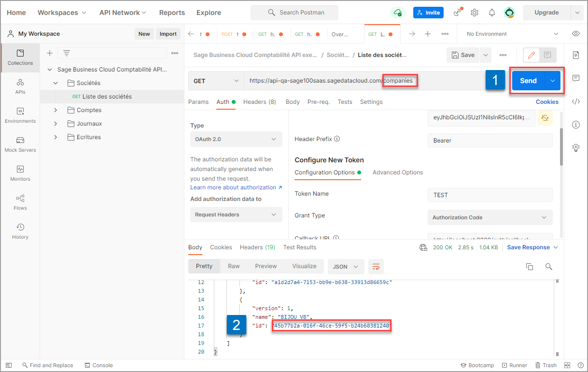Toggle response line wrap icon
The width and height of the screenshot is (588, 372).
[376, 266]
